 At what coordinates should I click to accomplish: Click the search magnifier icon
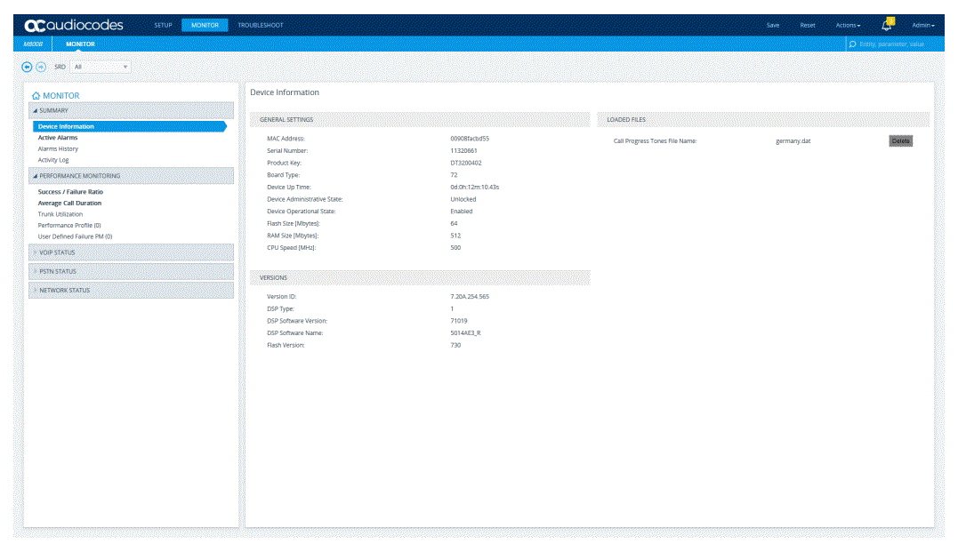click(x=853, y=44)
